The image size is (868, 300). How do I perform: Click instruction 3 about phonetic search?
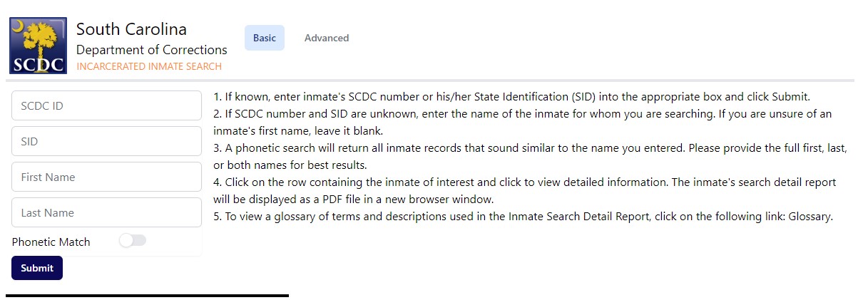click(529, 148)
